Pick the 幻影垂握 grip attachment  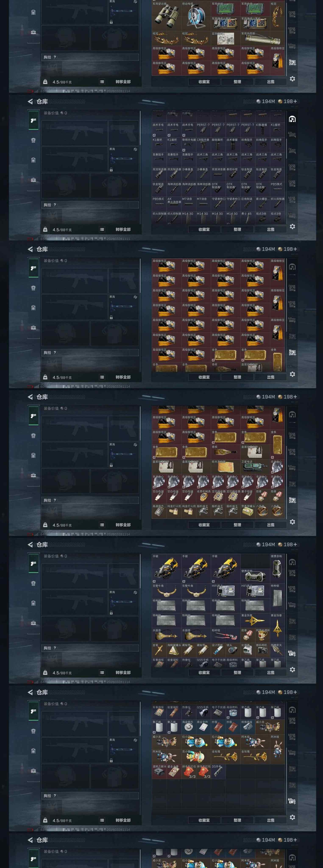point(262,130)
